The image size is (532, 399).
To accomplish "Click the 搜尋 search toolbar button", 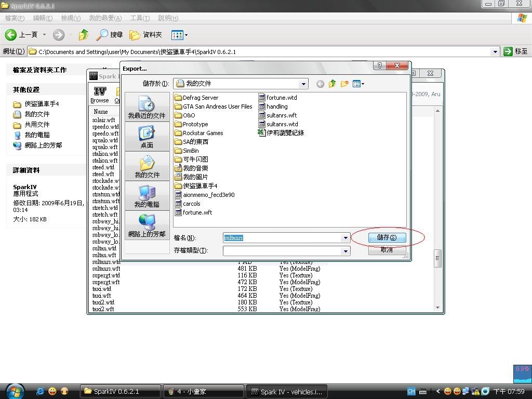I will click(110, 35).
